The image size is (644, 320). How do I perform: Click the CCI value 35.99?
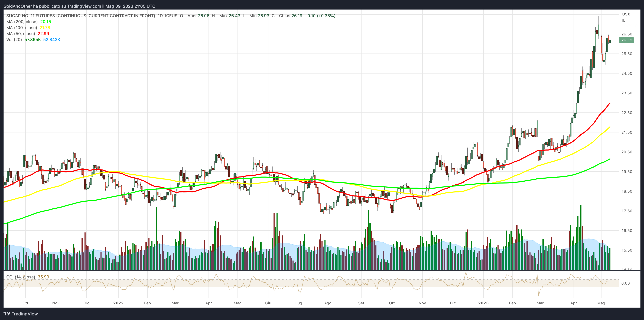[x=44, y=277]
